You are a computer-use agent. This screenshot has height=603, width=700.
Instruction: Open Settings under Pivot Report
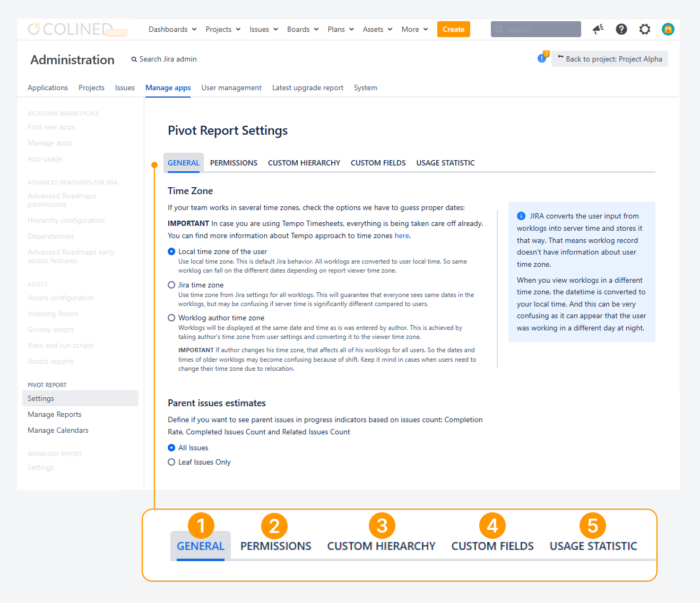point(80,398)
